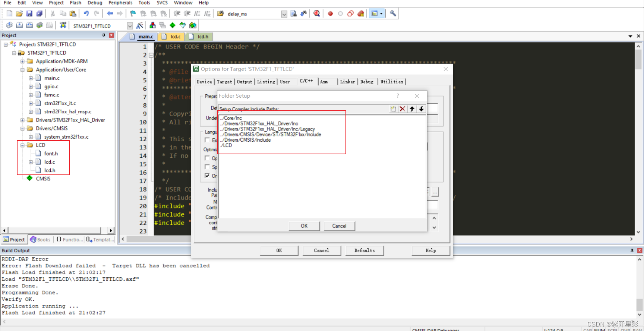Click the Manage Run-Time Environment green diamond
The height and width of the screenshot is (331, 644).
(173, 25)
